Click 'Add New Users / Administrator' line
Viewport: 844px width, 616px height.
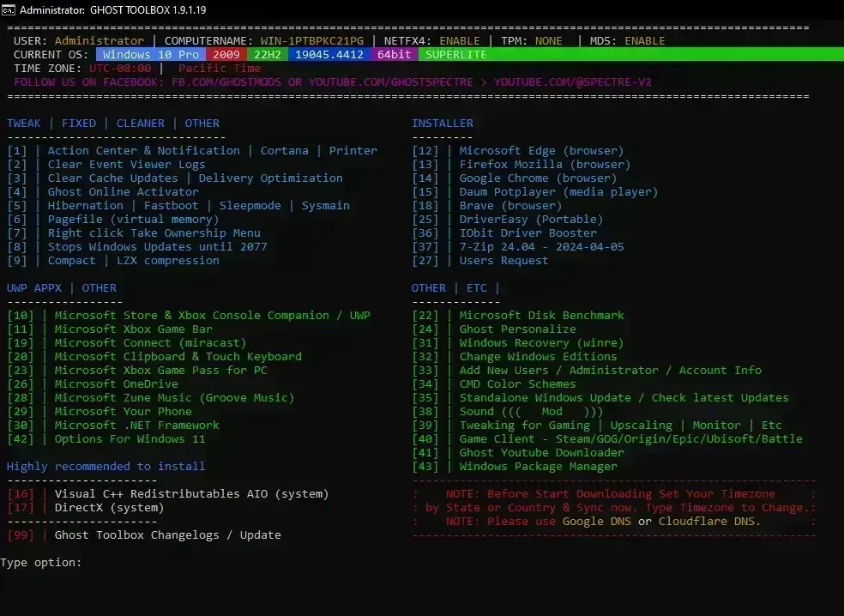coord(588,371)
